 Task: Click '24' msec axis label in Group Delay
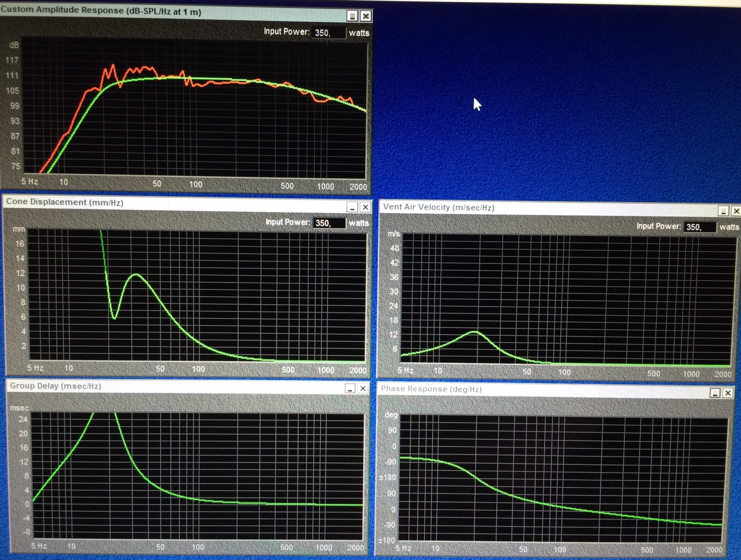tap(23, 420)
